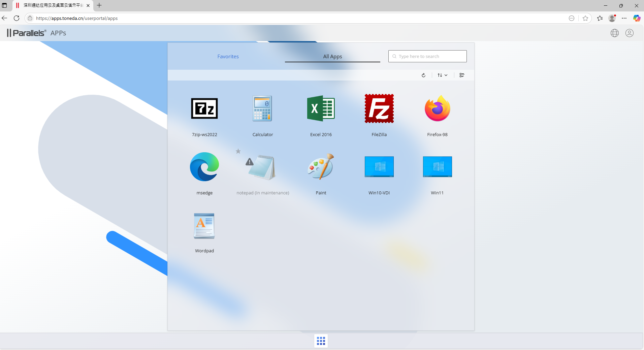
Task: Click the app grid button at bottom
Action: (321, 341)
